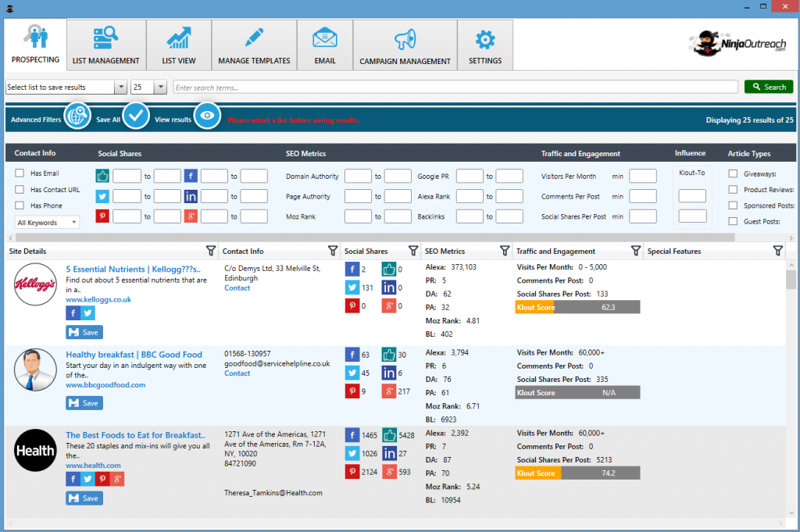Click the Kellogg's Klout Score bar 62.3
The width and height of the screenshot is (800, 532).
pos(577,307)
